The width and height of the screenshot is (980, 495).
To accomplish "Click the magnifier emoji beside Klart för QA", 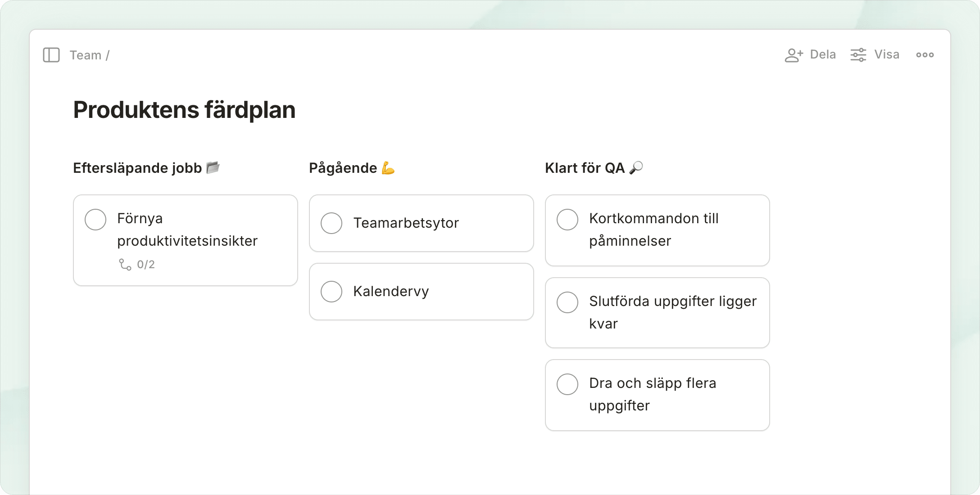I will click(636, 168).
